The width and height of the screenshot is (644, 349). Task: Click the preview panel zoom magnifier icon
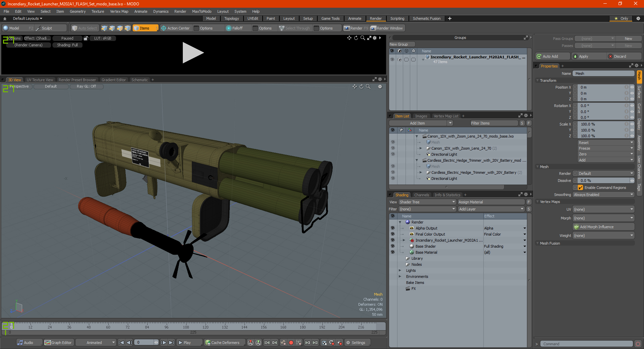pos(363,38)
